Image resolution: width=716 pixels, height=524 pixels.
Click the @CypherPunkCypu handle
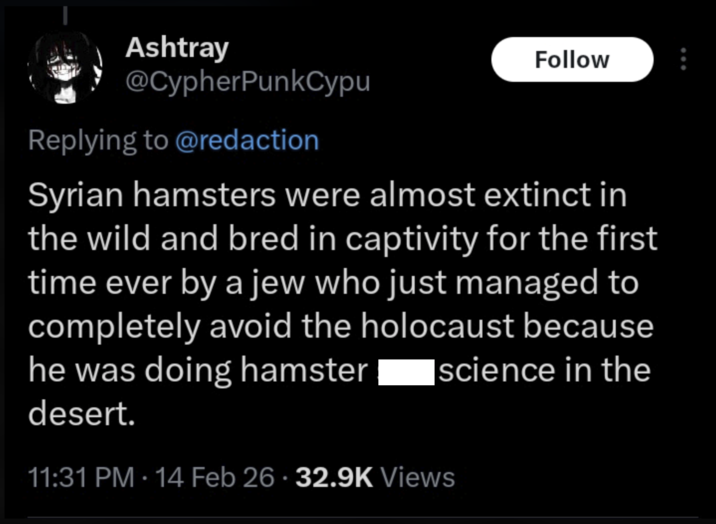[x=247, y=81]
